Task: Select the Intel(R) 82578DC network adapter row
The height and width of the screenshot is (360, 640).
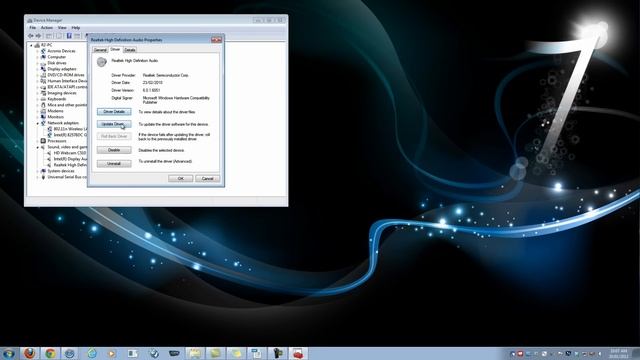Action: tap(67, 135)
